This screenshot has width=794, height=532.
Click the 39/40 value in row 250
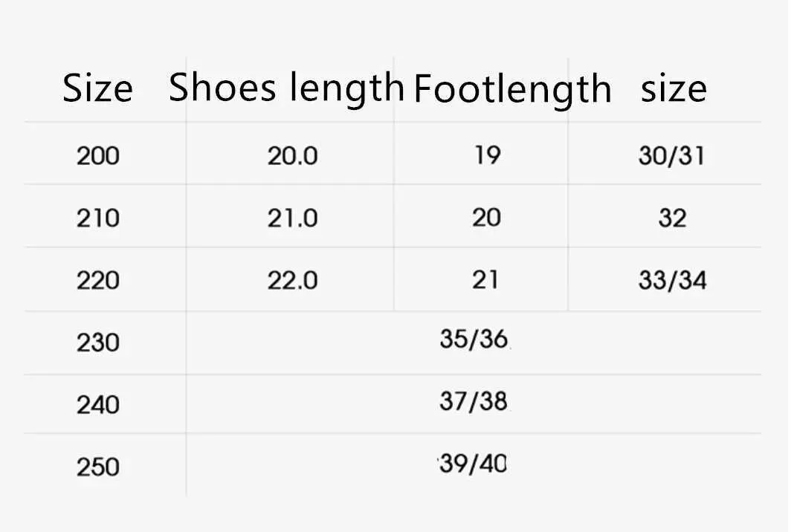tap(474, 464)
